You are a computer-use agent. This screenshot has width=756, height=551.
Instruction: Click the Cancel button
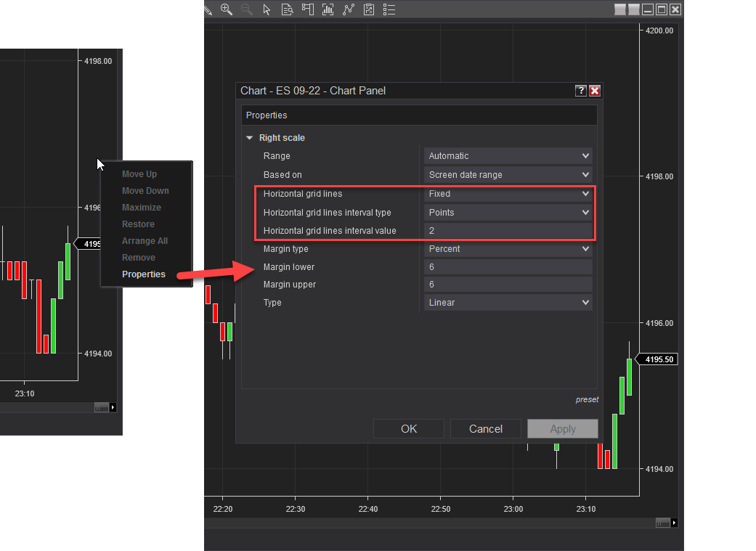click(486, 428)
